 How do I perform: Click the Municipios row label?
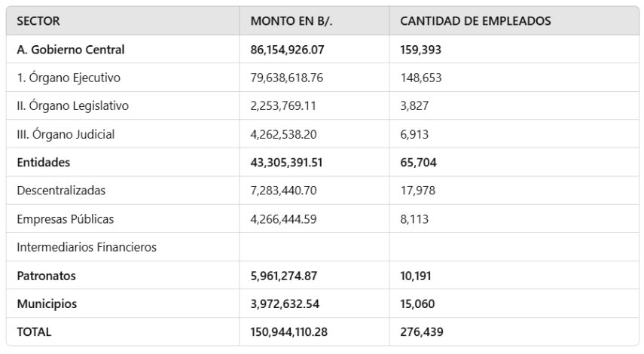47,304
